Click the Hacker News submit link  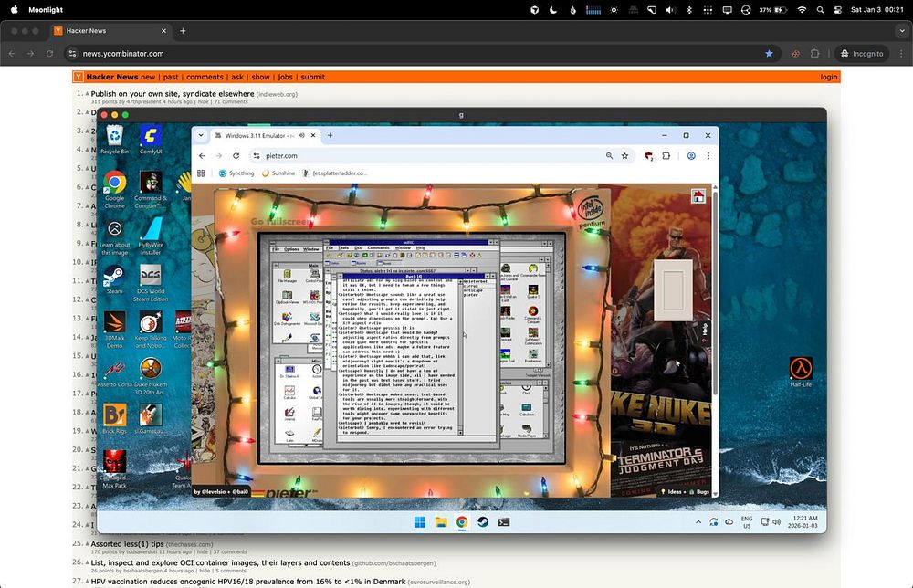312,77
